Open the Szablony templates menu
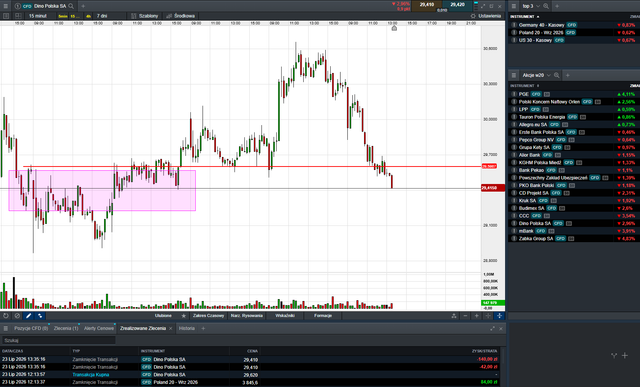640x387 pixels. [x=144, y=16]
